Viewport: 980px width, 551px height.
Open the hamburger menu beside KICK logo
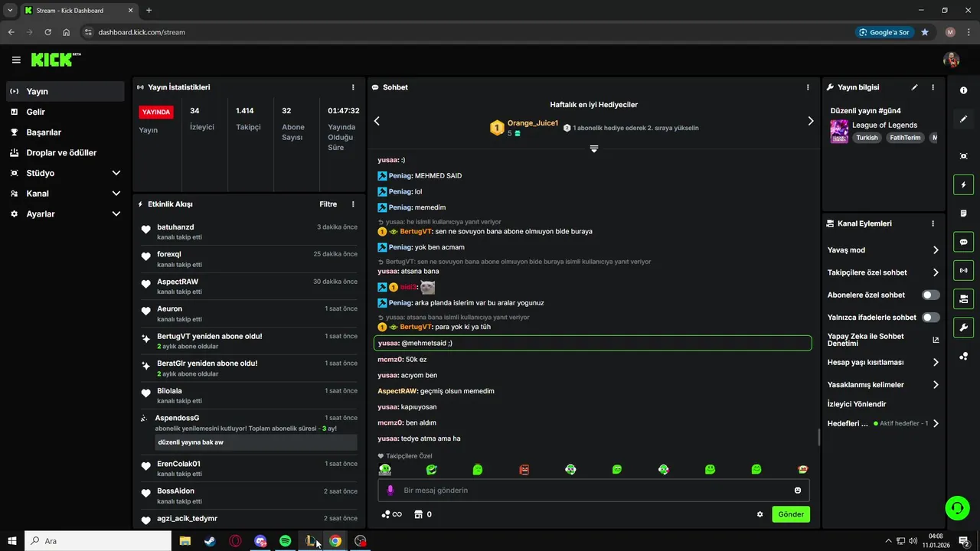16,60
